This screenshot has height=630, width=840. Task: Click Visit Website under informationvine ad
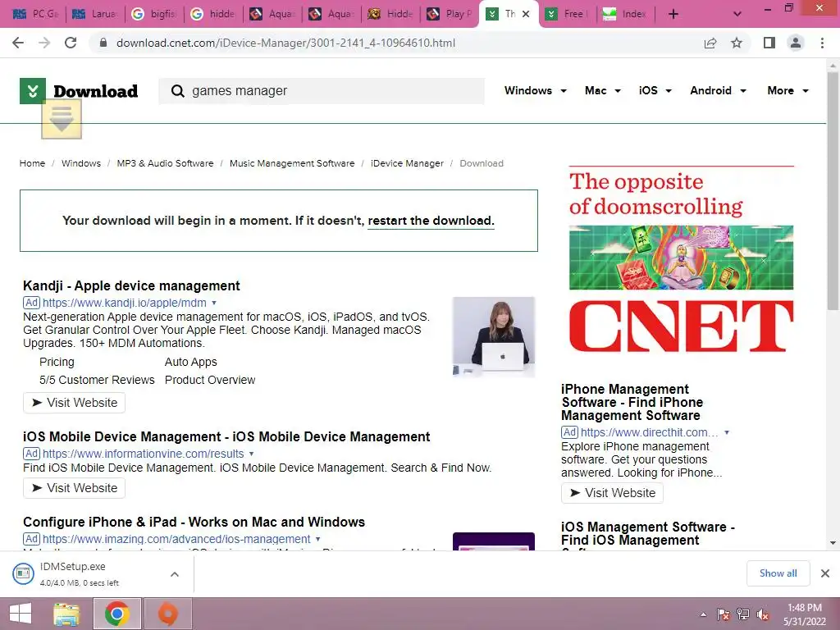[74, 488]
